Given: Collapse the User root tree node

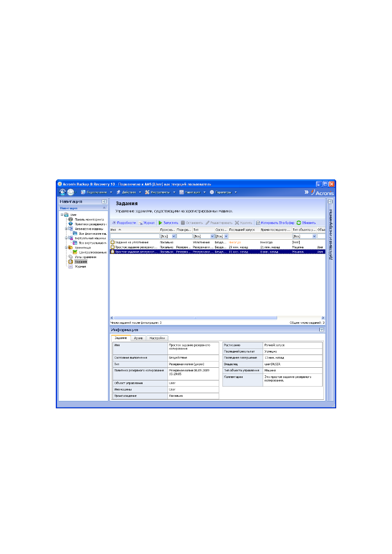Looking at the screenshot, I should point(62,215).
